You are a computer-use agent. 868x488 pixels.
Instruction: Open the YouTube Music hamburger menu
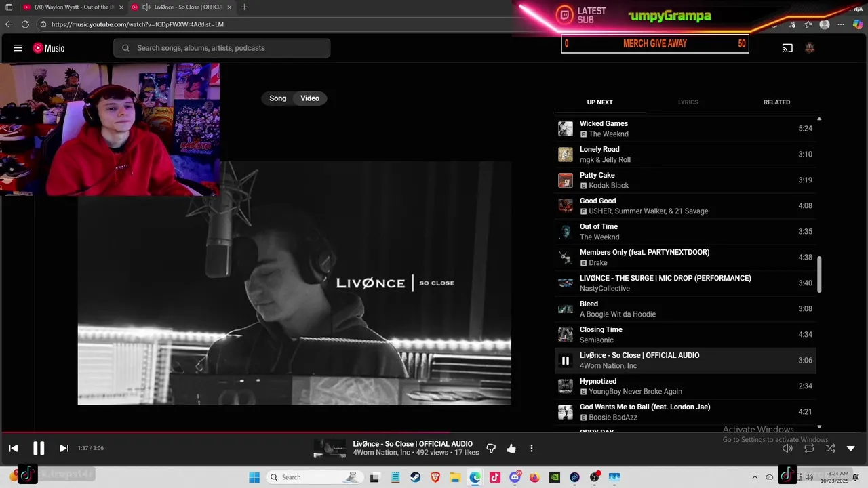coord(18,48)
